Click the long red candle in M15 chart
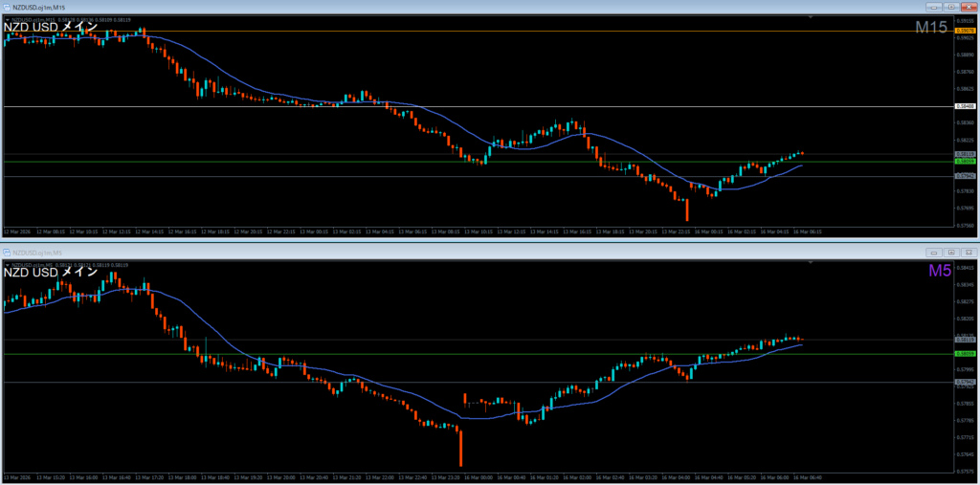 click(x=687, y=209)
